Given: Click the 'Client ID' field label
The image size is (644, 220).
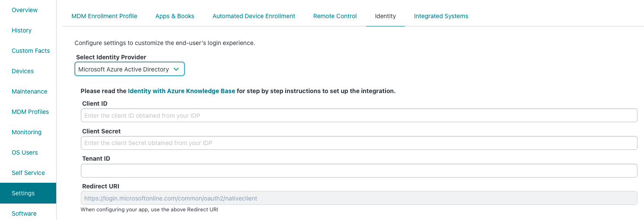Looking at the screenshot, I should tap(95, 104).
